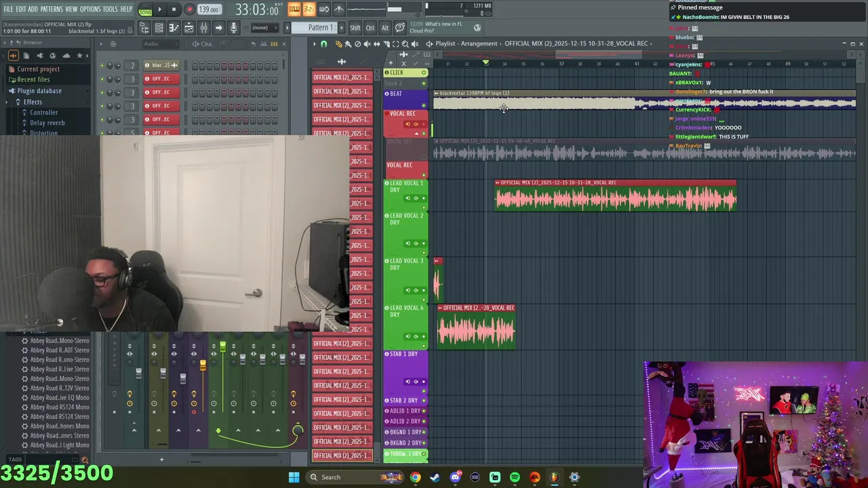This screenshot has height=488, width=868.
Task: Toggle PAT/SONG mode switch
Action: 145,10
